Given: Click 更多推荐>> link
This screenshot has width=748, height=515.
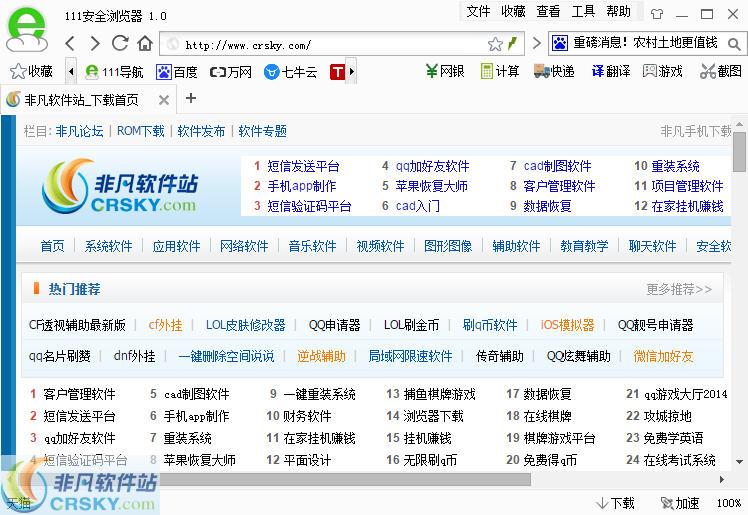Looking at the screenshot, I should pyautogui.click(x=679, y=289).
